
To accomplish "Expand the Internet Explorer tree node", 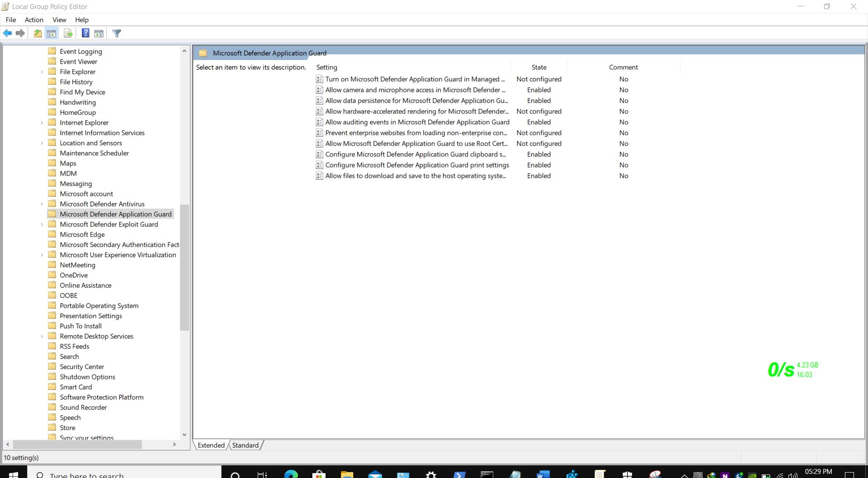I will pyautogui.click(x=42, y=122).
